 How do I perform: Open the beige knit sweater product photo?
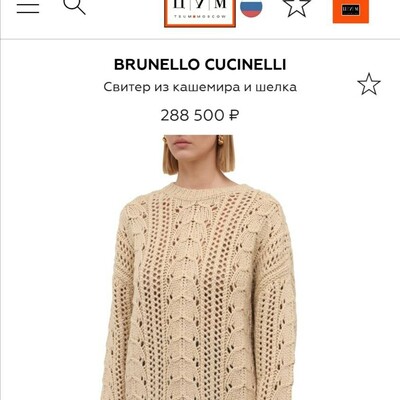coord(199,267)
